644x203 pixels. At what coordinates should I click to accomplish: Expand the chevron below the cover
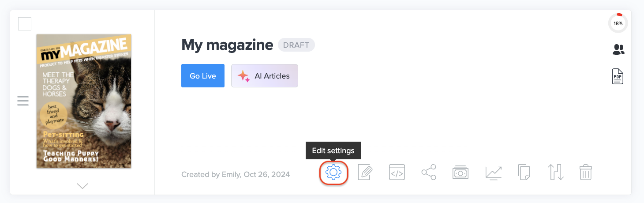point(82,186)
